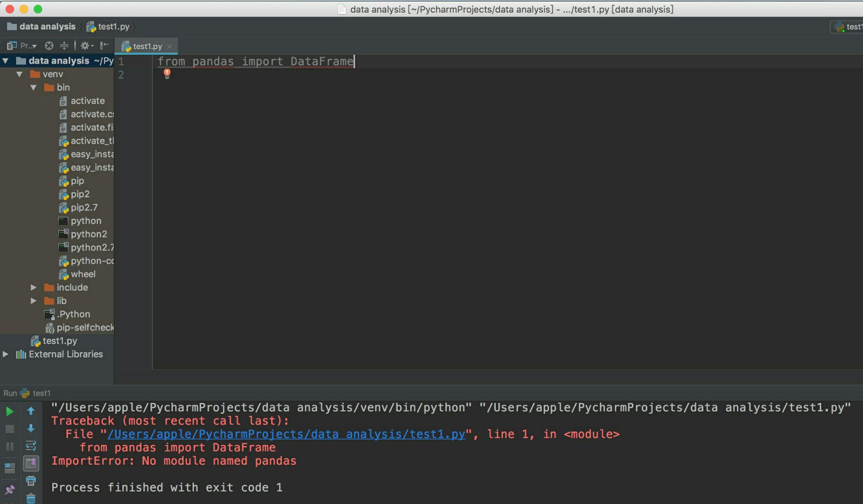Toggle the Pin Tab pushpin
This screenshot has height=504, width=863.
click(x=9, y=490)
